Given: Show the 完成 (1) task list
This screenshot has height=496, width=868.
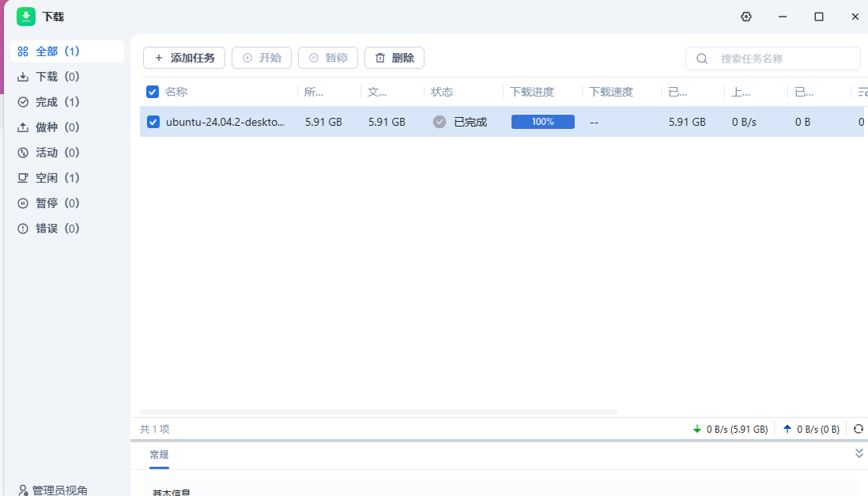Looking at the screenshot, I should coord(57,102).
